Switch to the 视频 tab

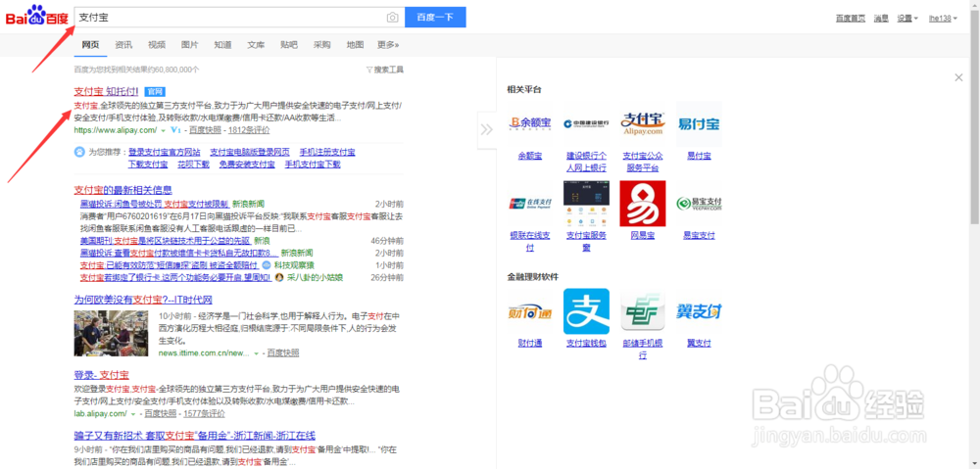click(157, 45)
